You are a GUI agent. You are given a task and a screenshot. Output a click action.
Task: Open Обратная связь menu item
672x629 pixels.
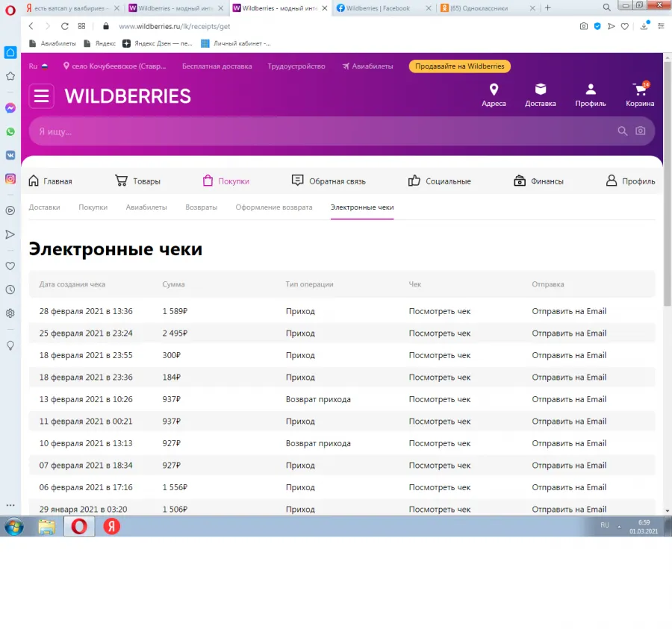[329, 181]
